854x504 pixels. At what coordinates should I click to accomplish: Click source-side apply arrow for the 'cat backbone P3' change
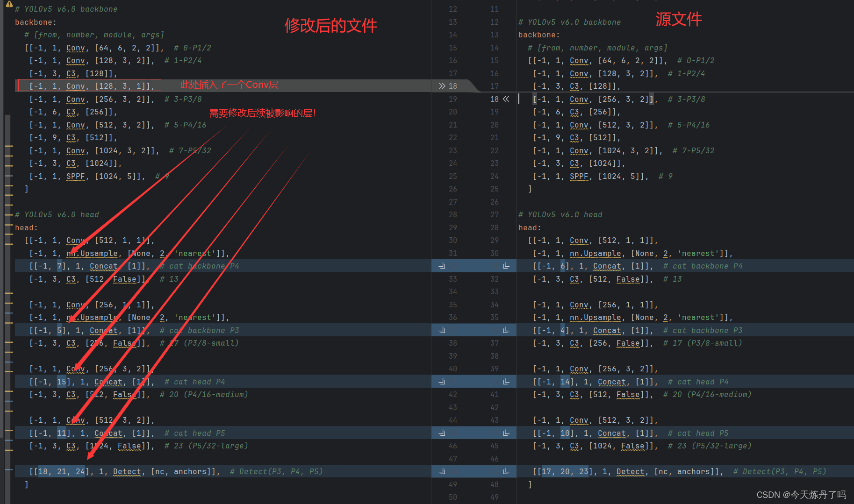[x=507, y=330]
